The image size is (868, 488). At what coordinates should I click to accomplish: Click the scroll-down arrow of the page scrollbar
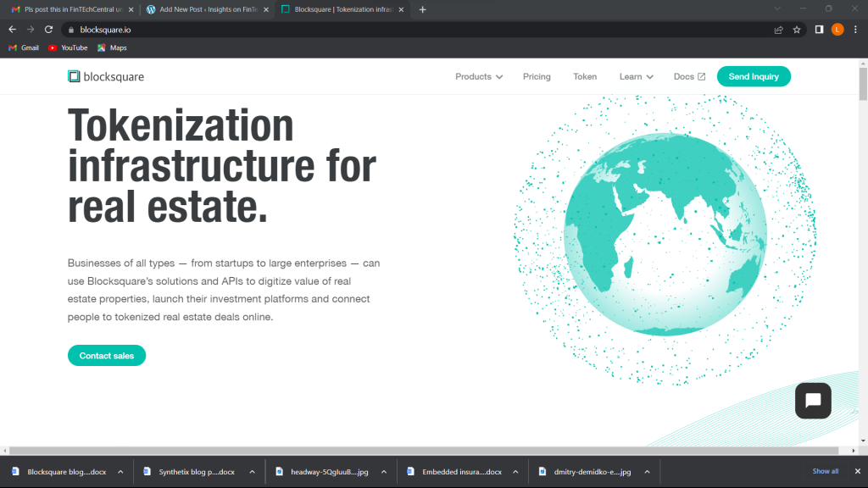coord(863,441)
